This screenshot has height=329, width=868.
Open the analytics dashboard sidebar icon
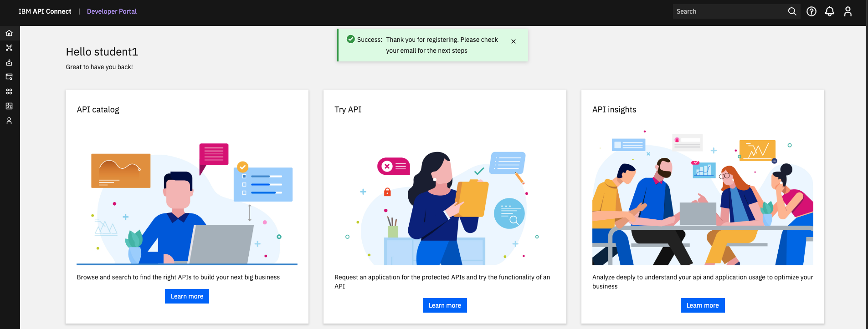tap(9, 106)
